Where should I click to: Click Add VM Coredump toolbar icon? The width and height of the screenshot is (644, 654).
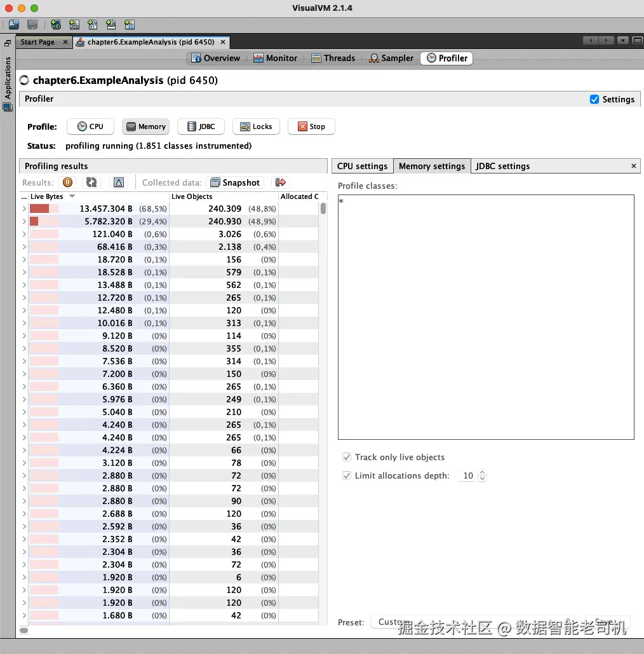click(93, 25)
